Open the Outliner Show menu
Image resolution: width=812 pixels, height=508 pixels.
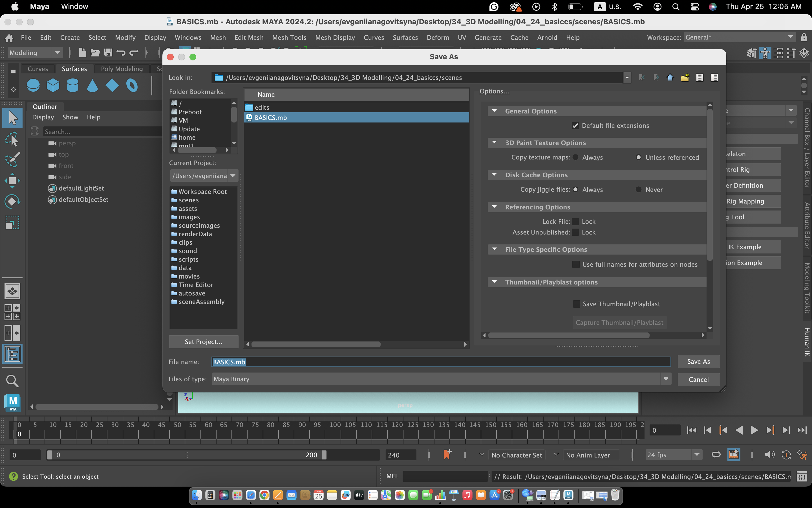click(70, 117)
